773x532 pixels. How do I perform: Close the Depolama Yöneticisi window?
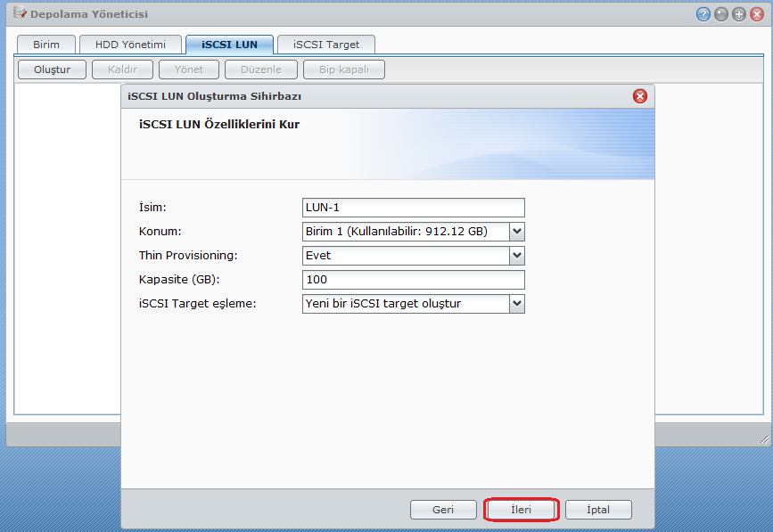(x=757, y=14)
